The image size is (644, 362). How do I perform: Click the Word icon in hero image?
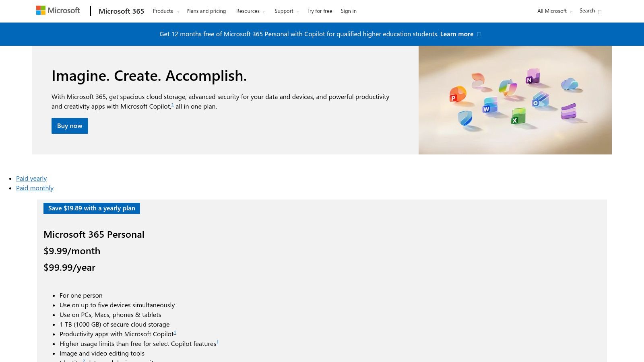490,105
